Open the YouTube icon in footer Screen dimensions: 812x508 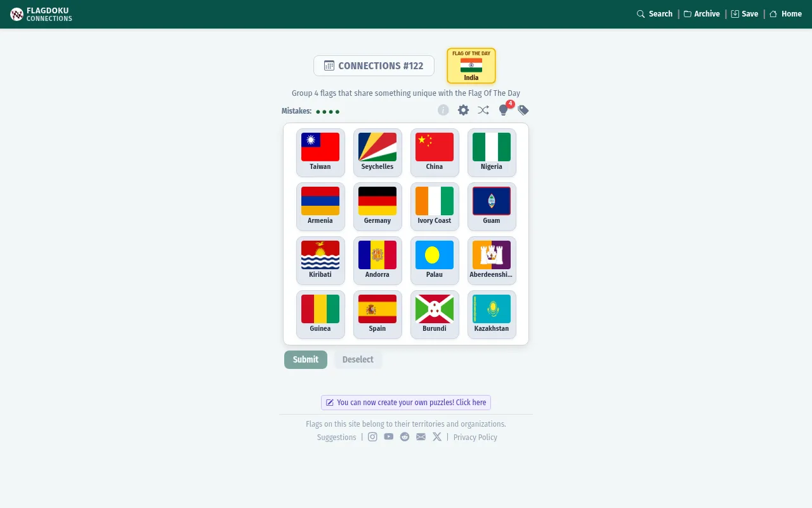click(389, 436)
